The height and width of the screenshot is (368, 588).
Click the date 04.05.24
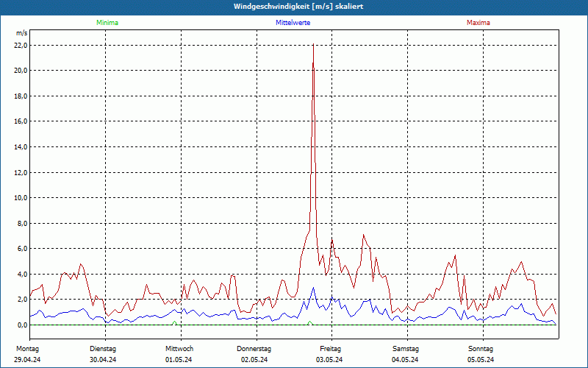tap(405, 360)
